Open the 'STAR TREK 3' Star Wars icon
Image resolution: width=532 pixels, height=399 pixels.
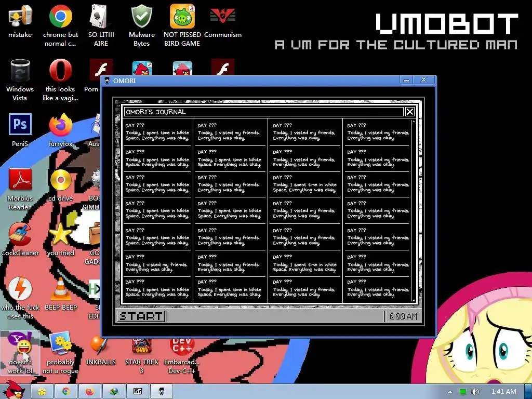click(x=141, y=345)
